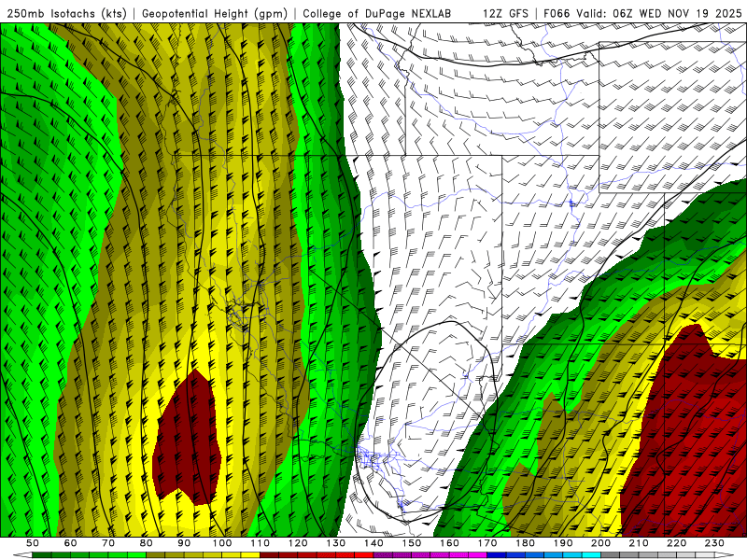Click the olive 80-85 kt legend swatch
747x560 pixels.
coord(155,554)
